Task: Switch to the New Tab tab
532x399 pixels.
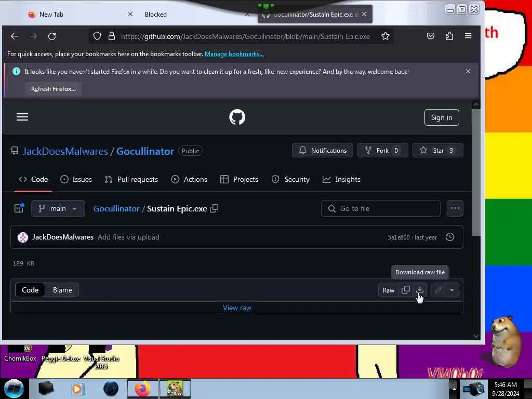Action: 51,14
